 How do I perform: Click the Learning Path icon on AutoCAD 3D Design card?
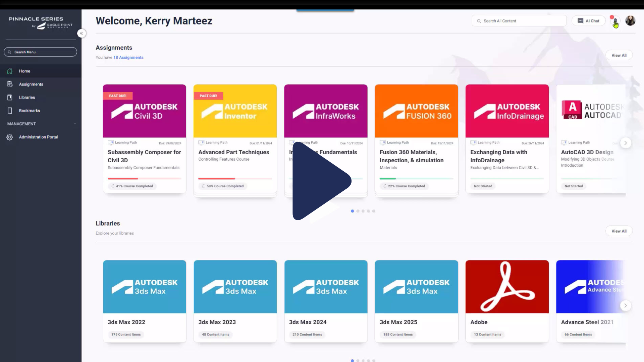coord(564,143)
